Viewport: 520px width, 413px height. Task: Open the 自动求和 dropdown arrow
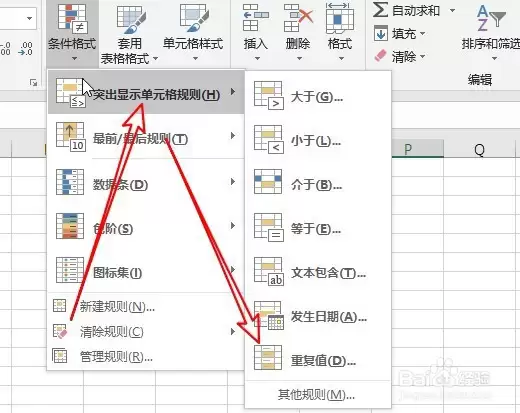pos(452,10)
